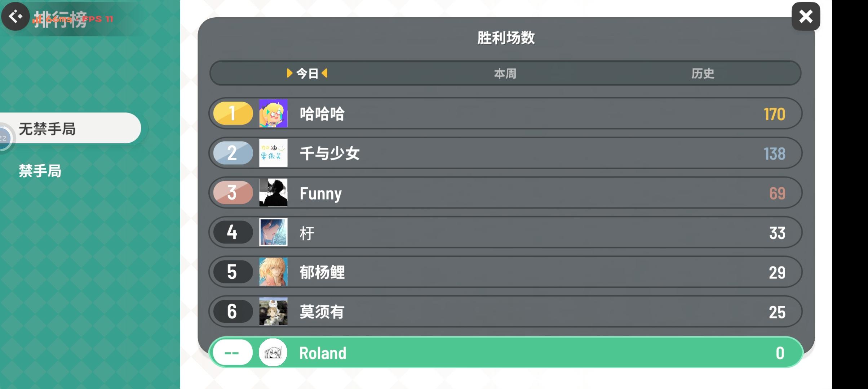This screenshot has width=868, height=389.
Task: Close the leaderboard panel with X
Action: (806, 17)
